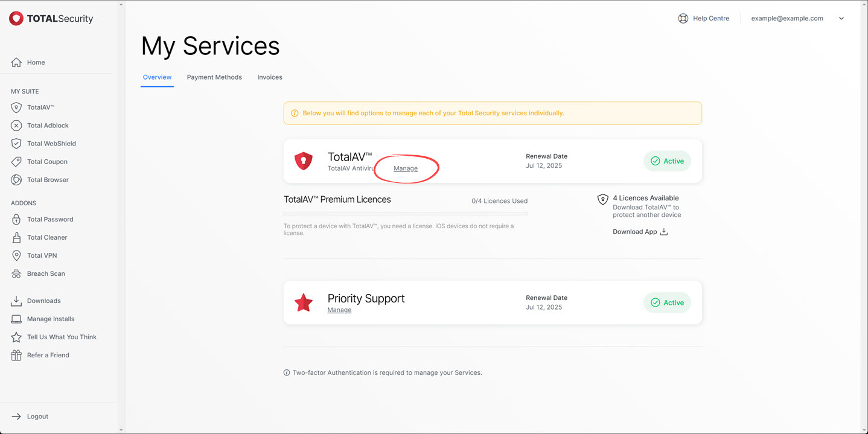Open Total Adblock from My Suite

click(x=48, y=126)
